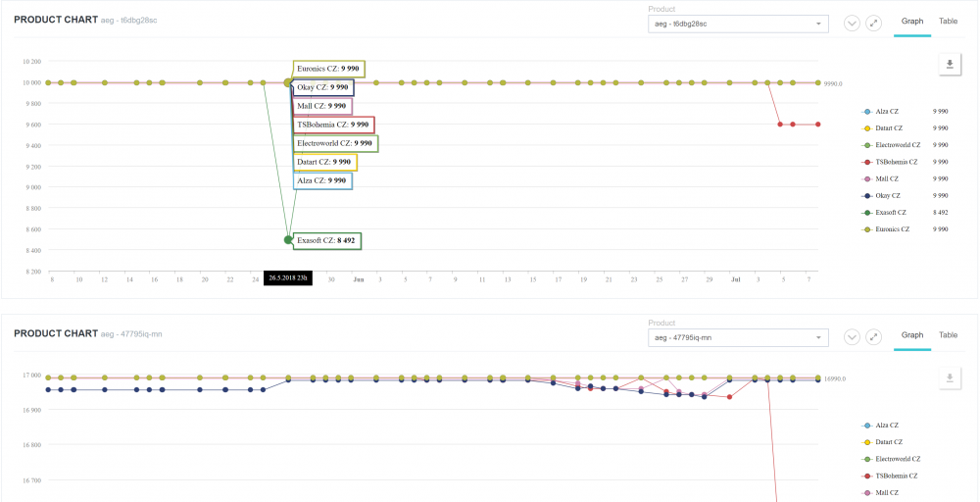Click the Euronics CZ: 9 990 tooltip
Viewport: 980px width, 502px height.
(329, 70)
